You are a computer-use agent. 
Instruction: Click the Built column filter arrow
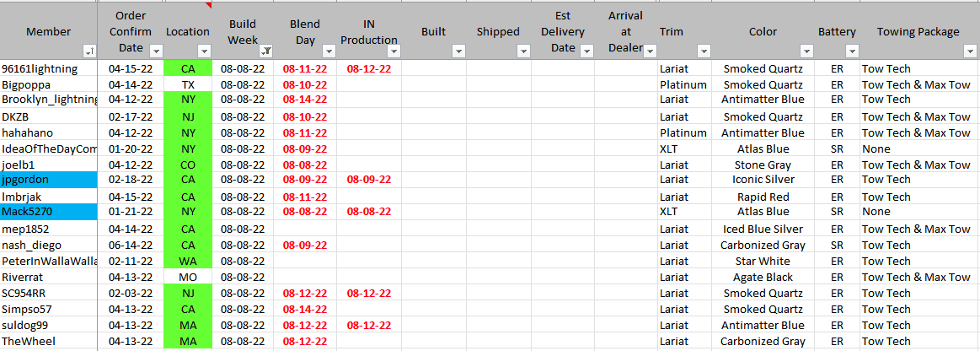click(458, 51)
